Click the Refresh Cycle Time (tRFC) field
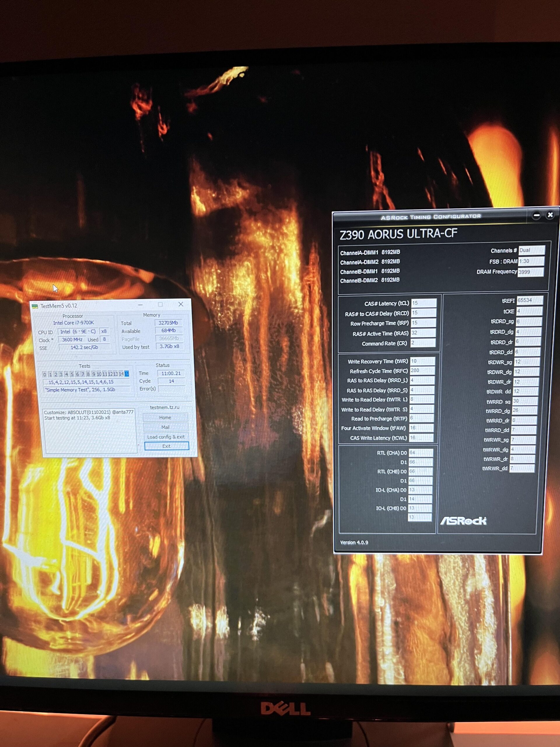Screen dimensions: 560x747 click(x=422, y=371)
